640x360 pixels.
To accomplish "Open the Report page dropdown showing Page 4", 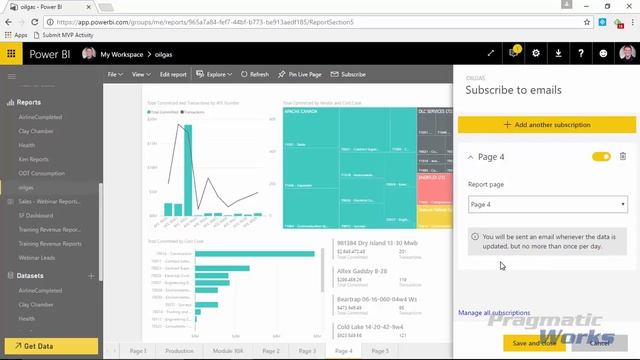I will pyautogui.click(x=547, y=204).
